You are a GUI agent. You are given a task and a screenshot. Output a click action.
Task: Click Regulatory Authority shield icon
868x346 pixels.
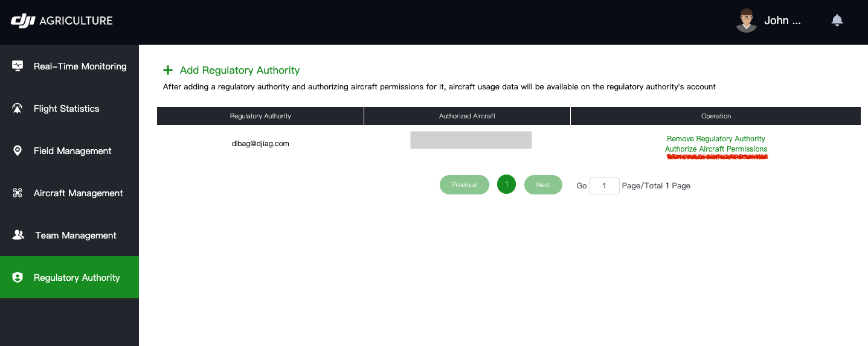click(18, 278)
